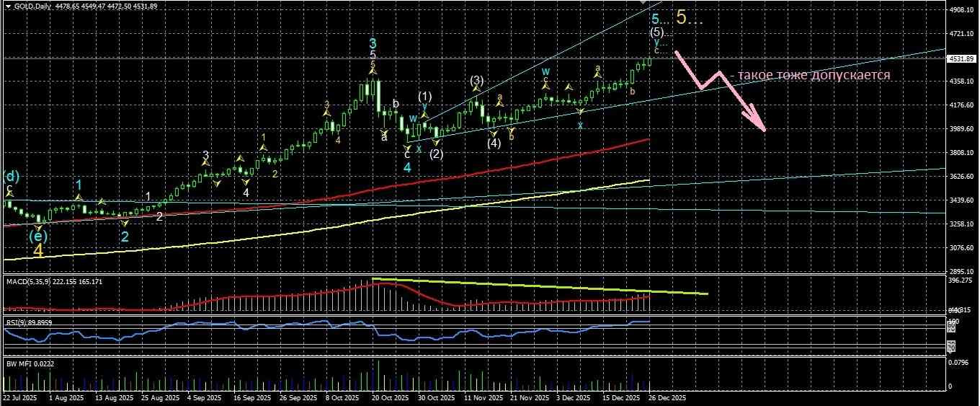Click the 396.275 MACD scale value
Screen dimensions: 980x406
(x=962, y=281)
